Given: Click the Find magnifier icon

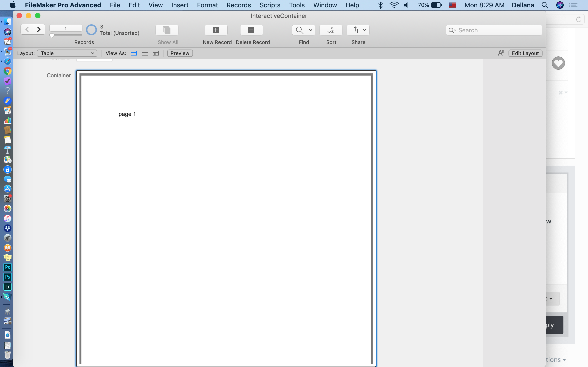Looking at the screenshot, I should (x=300, y=30).
